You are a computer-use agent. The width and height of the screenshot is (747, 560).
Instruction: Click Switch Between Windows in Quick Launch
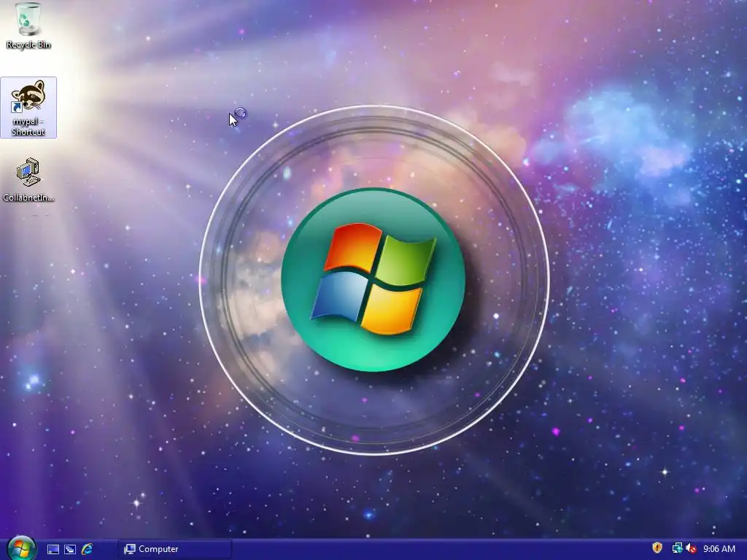(x=70, y=549)
